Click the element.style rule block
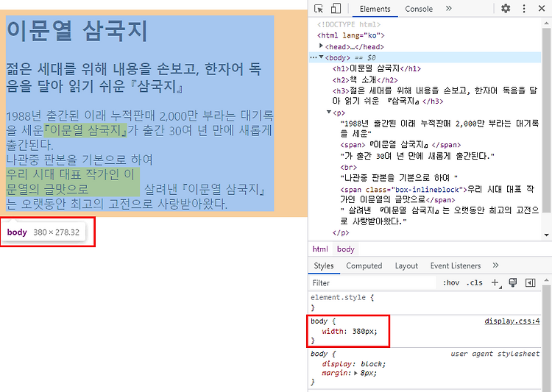 425,302
